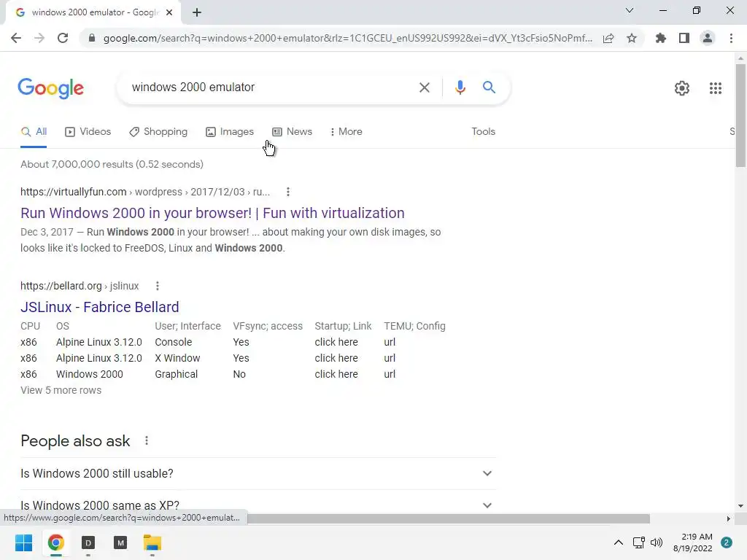Switch to Images results tab
This screenshot has height=560, width=747.
tap(230, 132)
